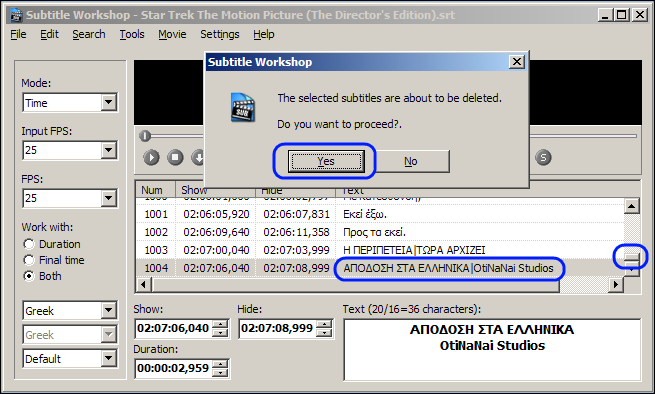655x394 pixels.
Task: Click the Hide time input field
Action: pos(277,328)
